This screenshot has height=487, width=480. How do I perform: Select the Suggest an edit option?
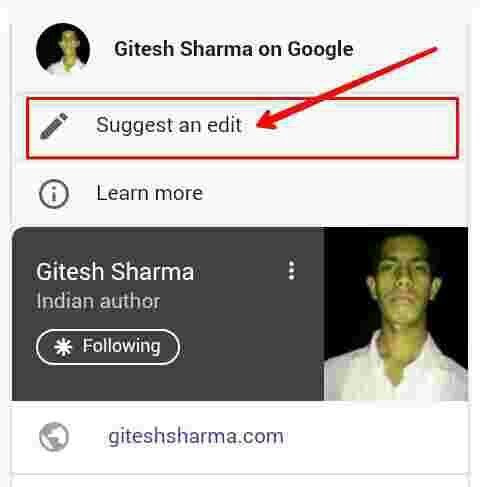click(242, 128)
